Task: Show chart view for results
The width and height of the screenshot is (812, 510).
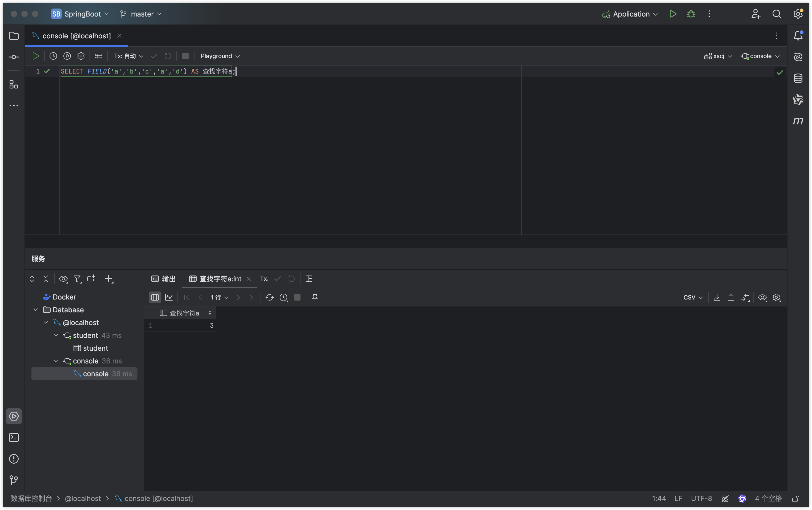Action: (x=169, y=297)
